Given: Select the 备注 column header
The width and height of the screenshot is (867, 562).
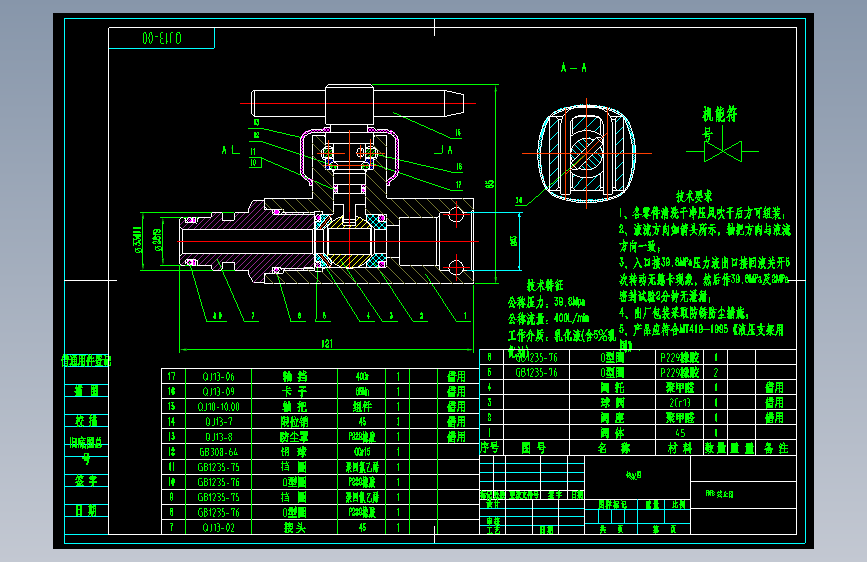Looking at the screenshot, I should (776, 448).
